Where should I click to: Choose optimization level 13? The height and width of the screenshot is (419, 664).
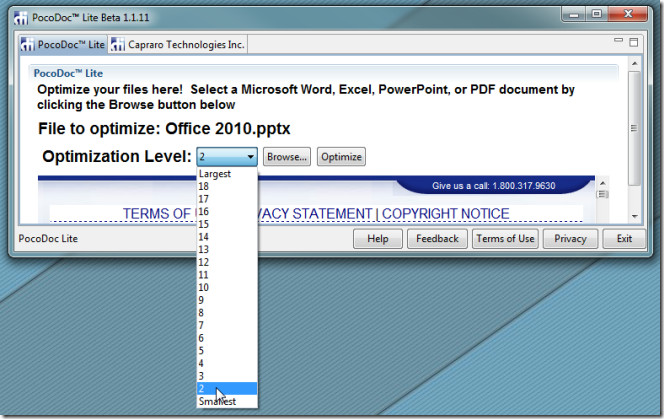[x=227, y=250]
